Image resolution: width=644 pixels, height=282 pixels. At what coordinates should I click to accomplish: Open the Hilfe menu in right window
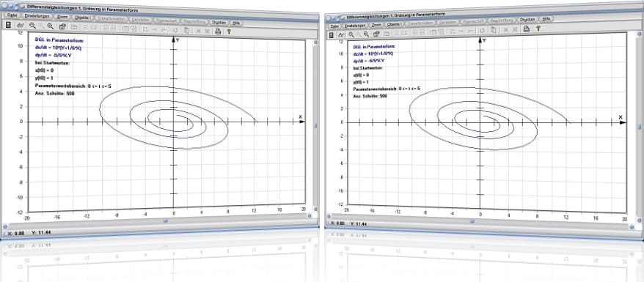click(x=546, y=18)
